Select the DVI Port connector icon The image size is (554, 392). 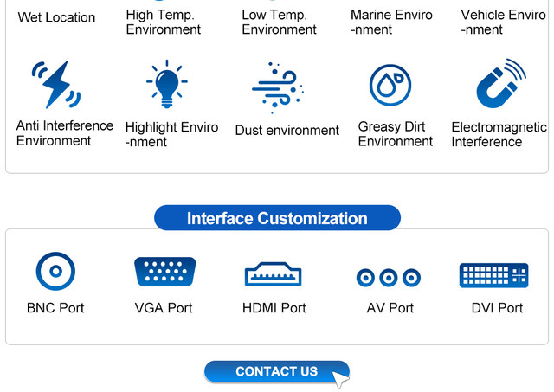pyautogui.click(x=493, y=275)
